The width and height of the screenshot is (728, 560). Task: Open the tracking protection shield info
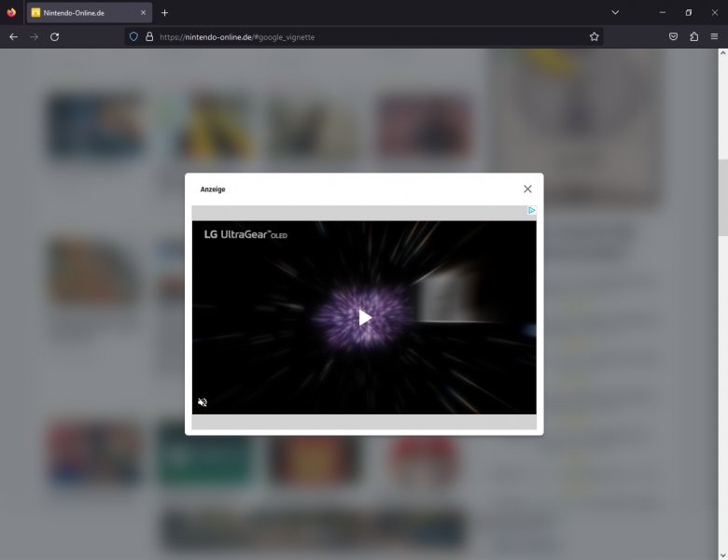pyautogui.click(x=133, y=36)
